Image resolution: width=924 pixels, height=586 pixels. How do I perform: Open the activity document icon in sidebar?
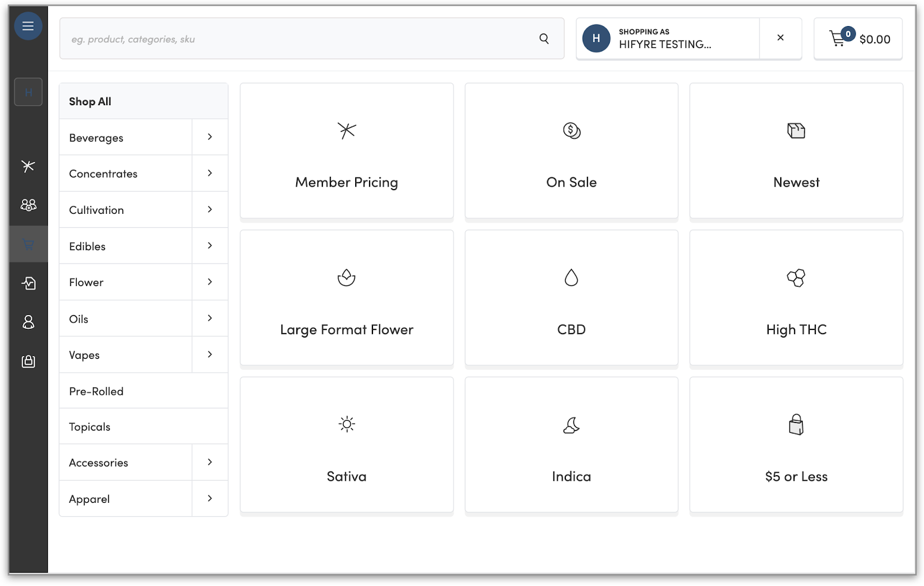click(28, 283)
